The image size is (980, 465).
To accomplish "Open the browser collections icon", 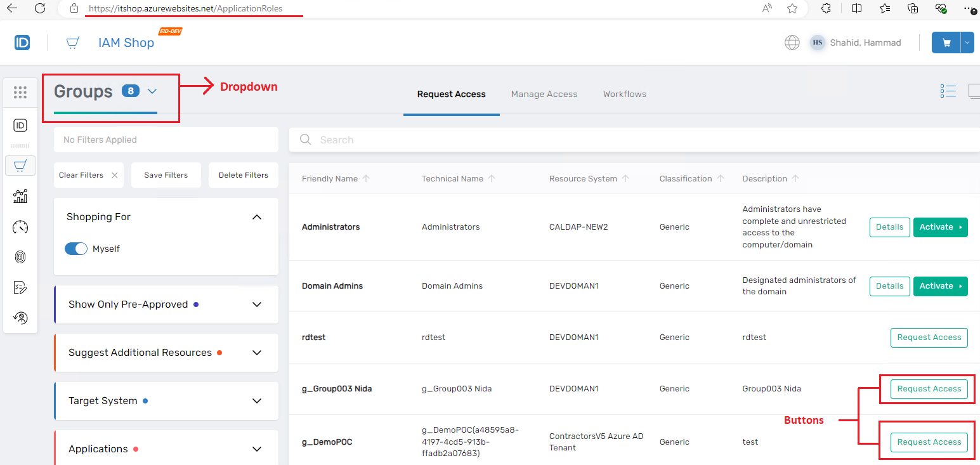I will [913, 8].
